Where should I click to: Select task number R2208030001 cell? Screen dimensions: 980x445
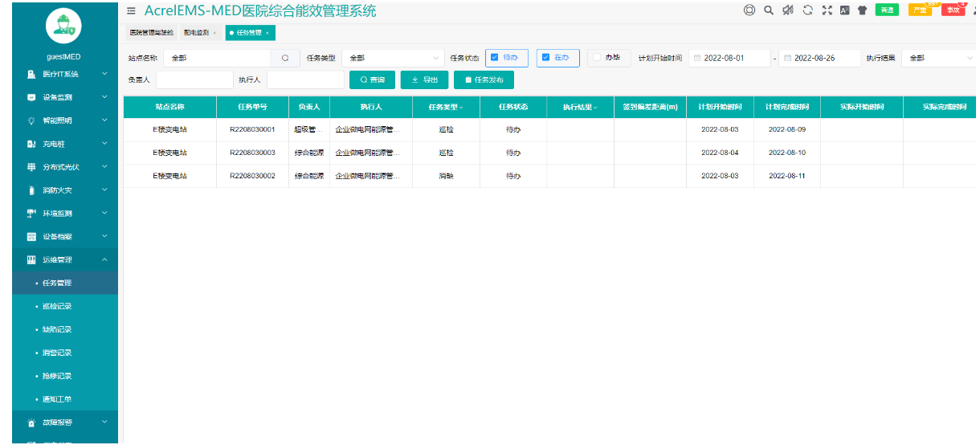252,130
